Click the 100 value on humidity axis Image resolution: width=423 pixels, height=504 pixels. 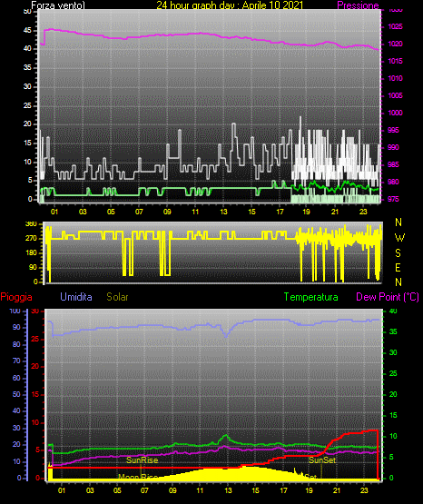point(15,311)
